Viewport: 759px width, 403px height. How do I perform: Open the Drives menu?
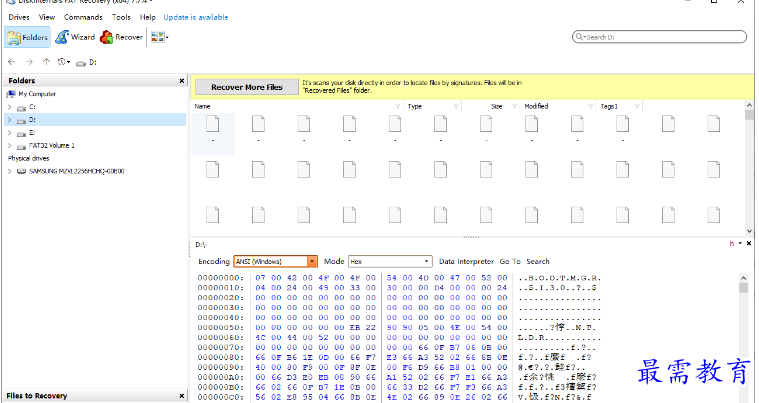(x=19, y=17)
